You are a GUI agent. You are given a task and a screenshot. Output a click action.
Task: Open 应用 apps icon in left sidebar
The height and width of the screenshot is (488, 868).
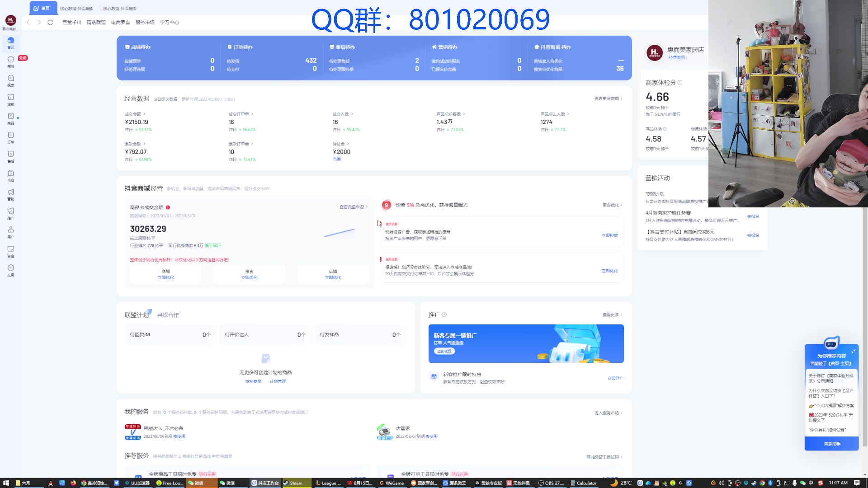11,270
